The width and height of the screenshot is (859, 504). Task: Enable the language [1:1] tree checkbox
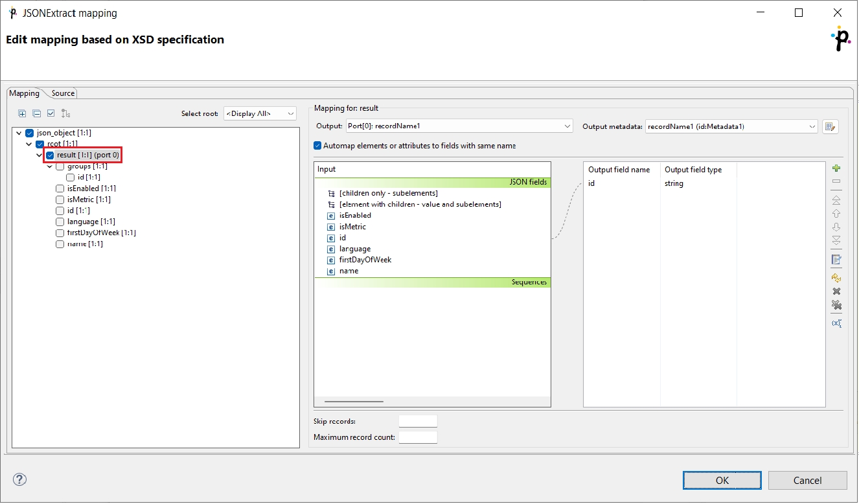click(60, 222)
